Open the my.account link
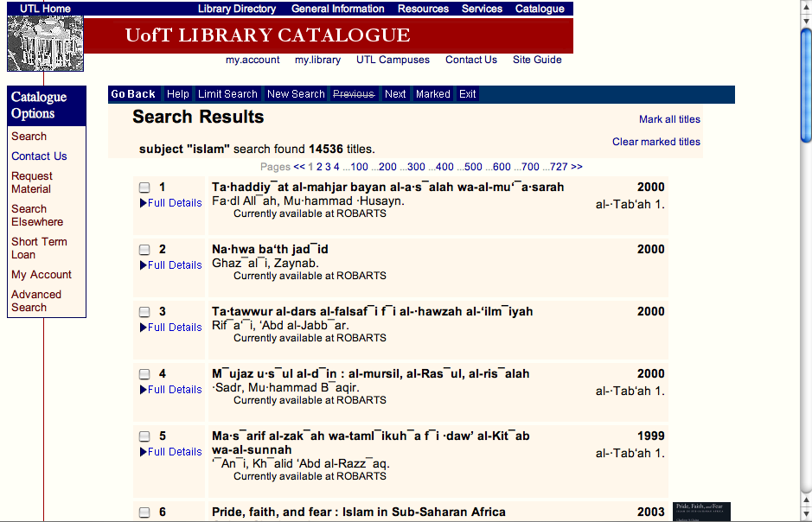This screenshot has height=522, width=812. (253, 60)
